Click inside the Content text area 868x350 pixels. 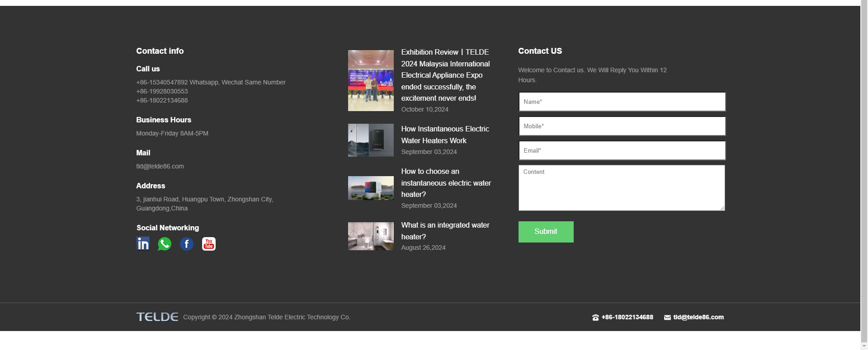tap(622, 187)
